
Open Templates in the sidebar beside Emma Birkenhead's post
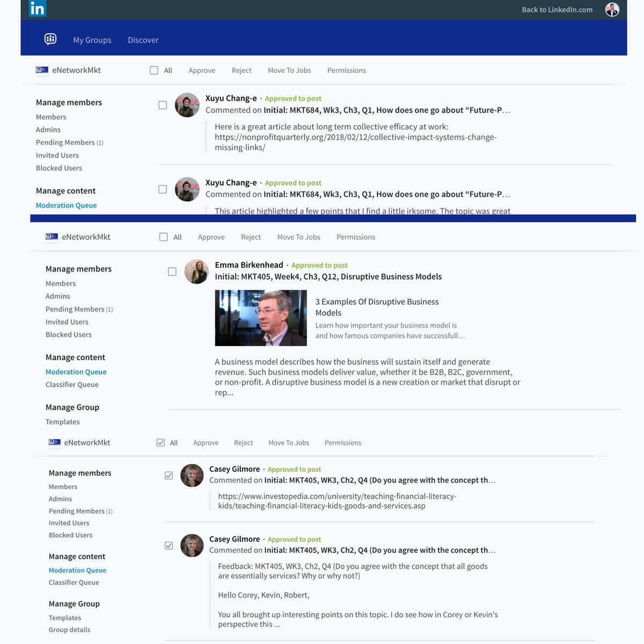point(63,422)
